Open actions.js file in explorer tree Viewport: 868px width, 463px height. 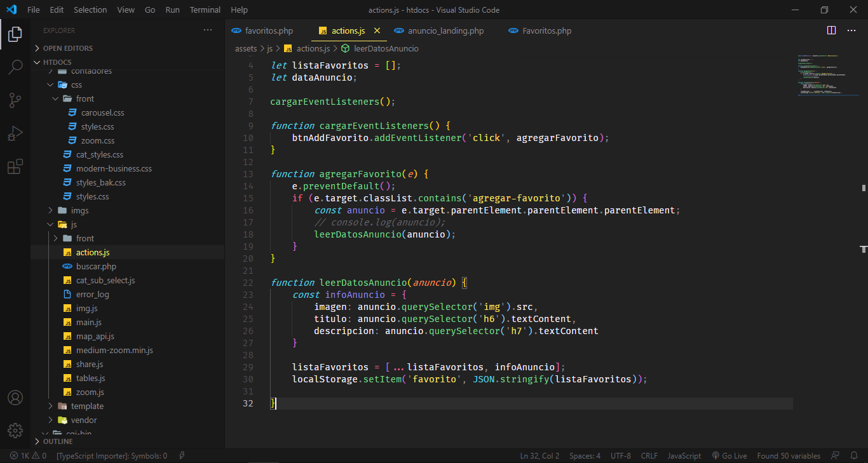[x=93, y=252]
